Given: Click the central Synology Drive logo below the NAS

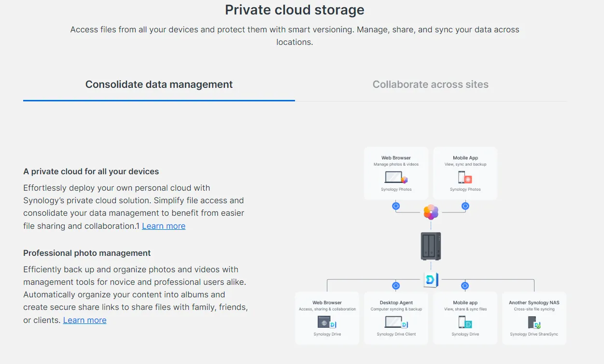Looking at the screenshot, I should pos(431,280).
